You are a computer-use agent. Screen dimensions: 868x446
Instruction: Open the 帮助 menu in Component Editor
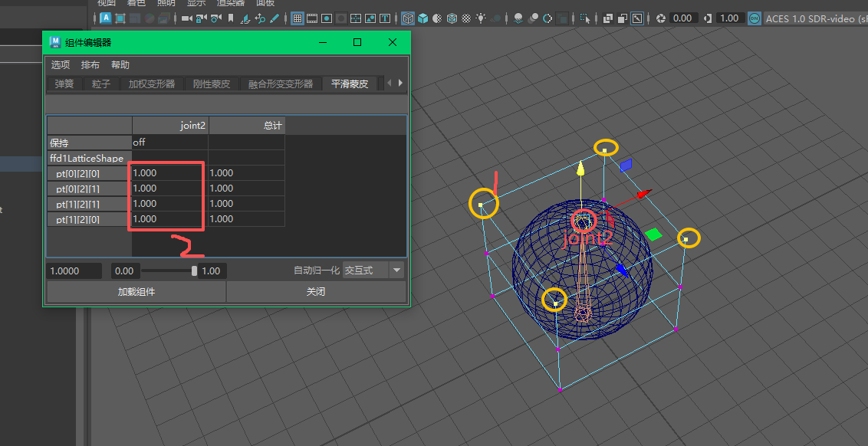[120, 64]
